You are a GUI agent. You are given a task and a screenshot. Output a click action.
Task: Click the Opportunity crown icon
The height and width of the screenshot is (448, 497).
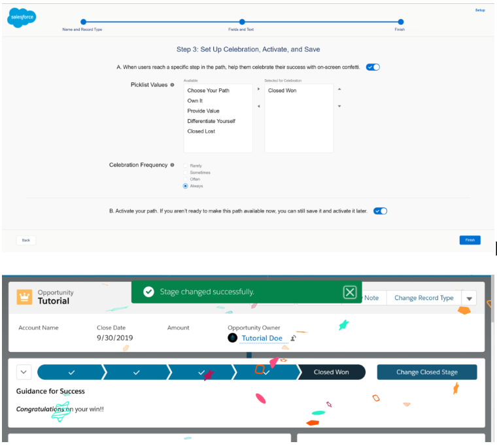coord(24,297)
